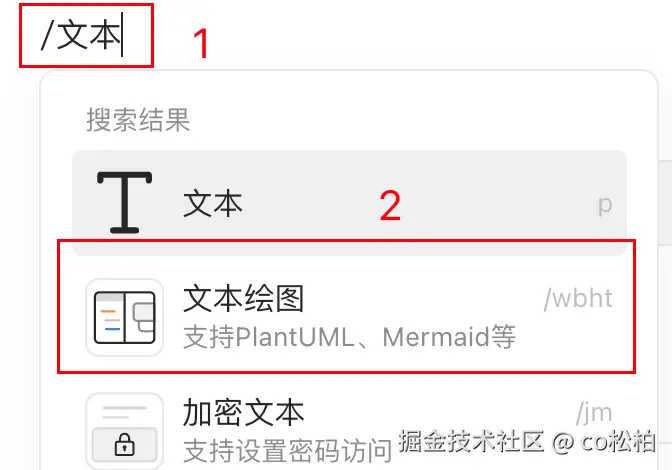Screen dimensions: 672x470
Task: Click the blue line inside 文本绘图 icon
Action: (x=112, y=329)
